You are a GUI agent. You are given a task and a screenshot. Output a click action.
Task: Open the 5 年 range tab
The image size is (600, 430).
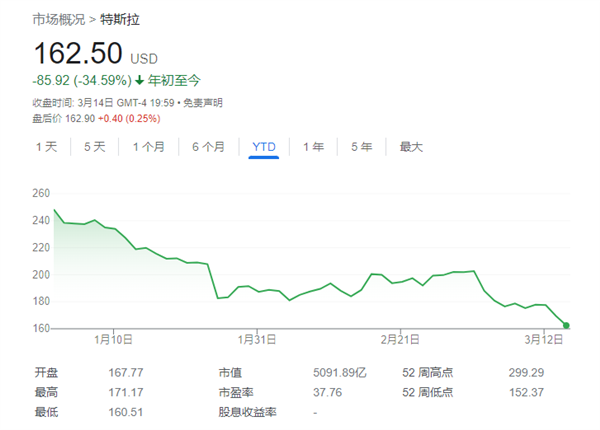pos(362,147)
